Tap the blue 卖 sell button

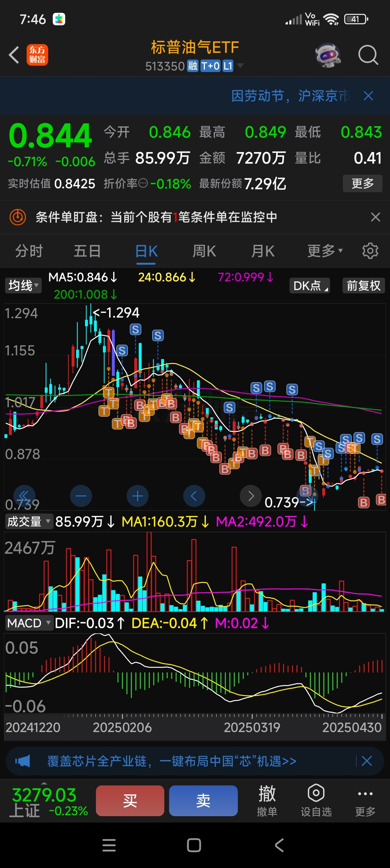(203, 800)
